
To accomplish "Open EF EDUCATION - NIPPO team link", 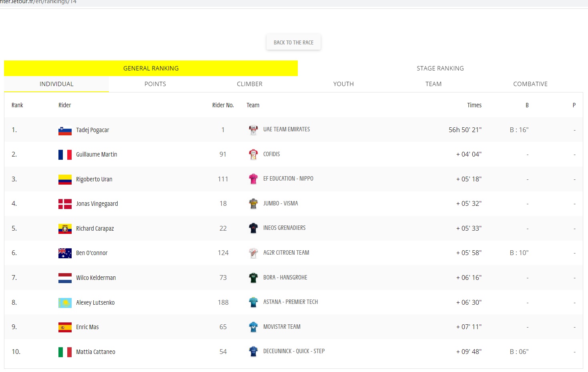I will tap(288, 179).
